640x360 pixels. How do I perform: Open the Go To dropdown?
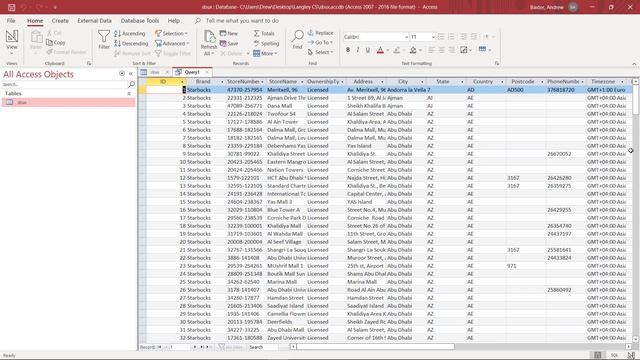tap(320, 42)
